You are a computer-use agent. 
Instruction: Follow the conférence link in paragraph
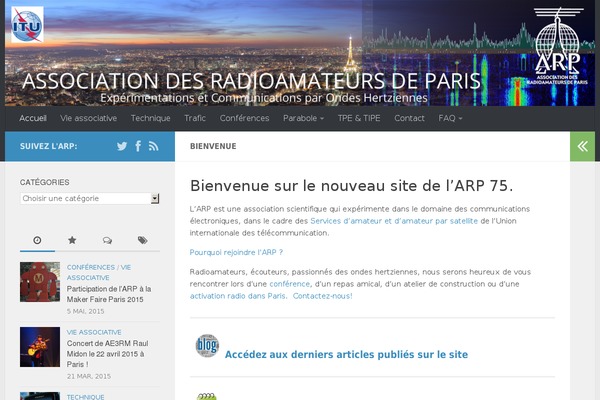pos(290,284)
